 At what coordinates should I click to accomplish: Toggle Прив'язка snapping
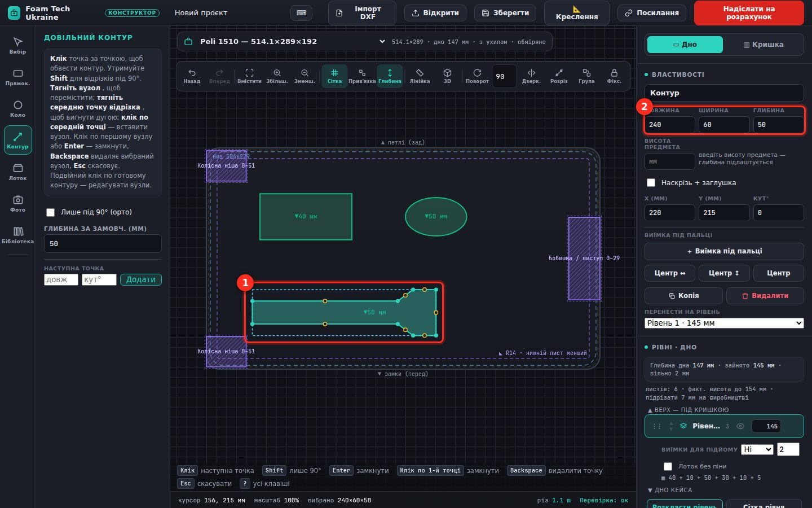point(362,76)
